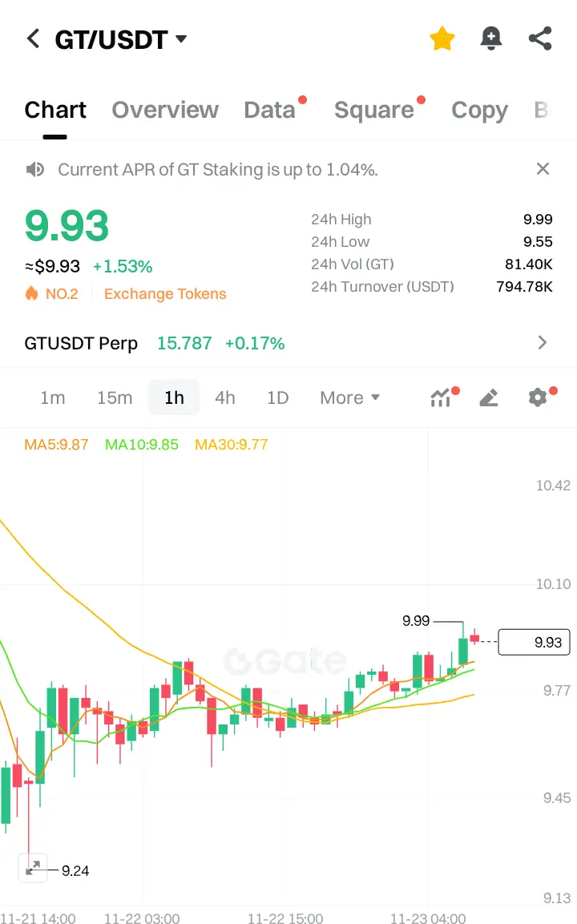Image resolution: width=577 pixels, height=924 pixels.
Task: Open the GTUSDT Perp row
Action: point(288,343)
